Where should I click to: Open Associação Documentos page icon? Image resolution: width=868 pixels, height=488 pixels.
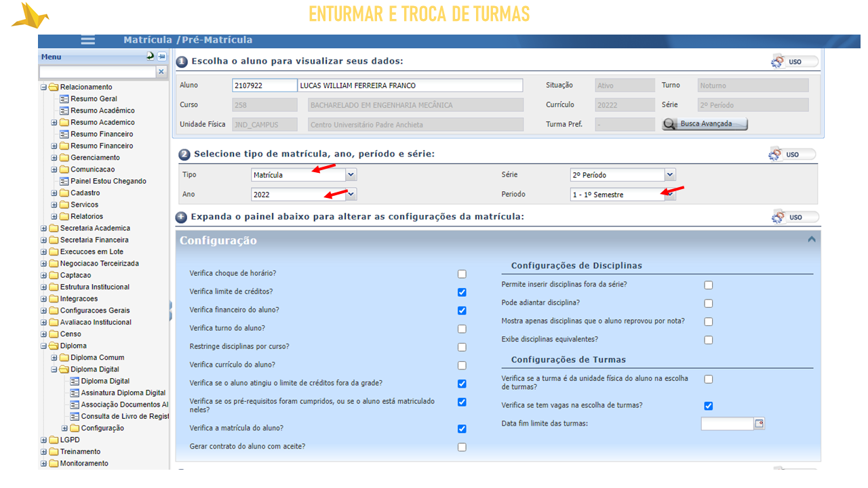click(75, 405)
